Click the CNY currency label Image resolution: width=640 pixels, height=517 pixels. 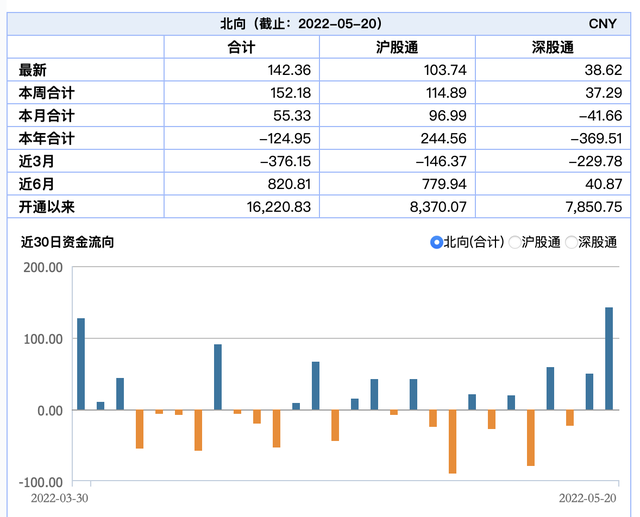[602, 24]
